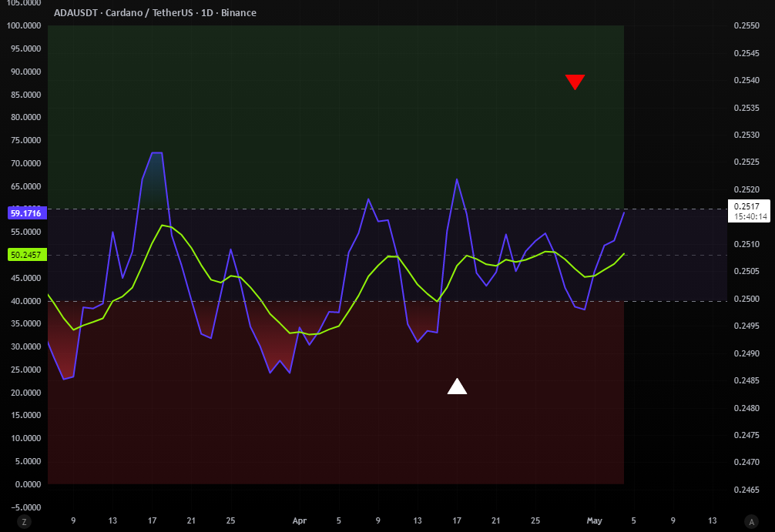This screenshot has width=775, height=532.
Task: Click the A auto-scale button at bottom right
Action: (751, 521)
